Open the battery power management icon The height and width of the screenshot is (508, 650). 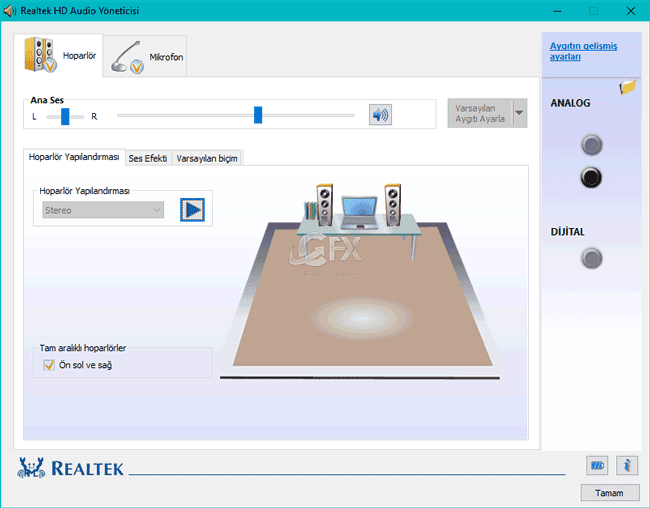pyautogui.click(x=597, y=466)
